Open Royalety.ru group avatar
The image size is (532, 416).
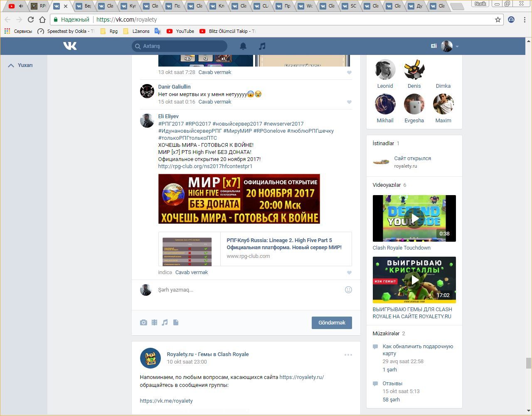point(150,358)
